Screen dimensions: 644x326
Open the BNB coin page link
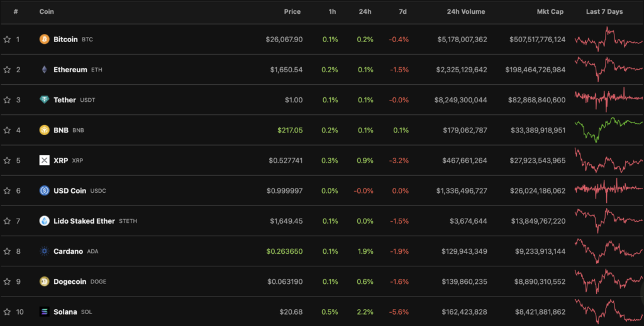[x=61, y=130]
